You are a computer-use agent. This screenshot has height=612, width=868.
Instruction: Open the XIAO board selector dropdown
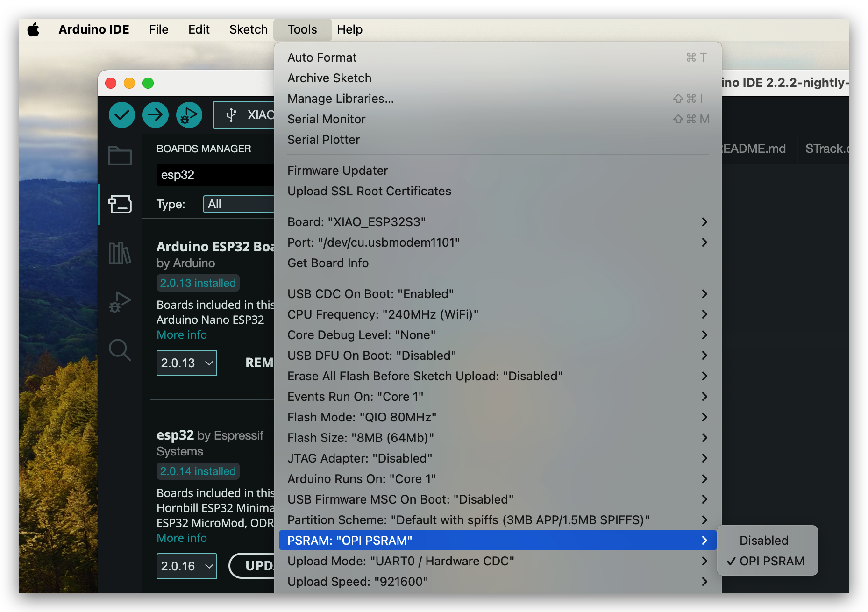244,115
